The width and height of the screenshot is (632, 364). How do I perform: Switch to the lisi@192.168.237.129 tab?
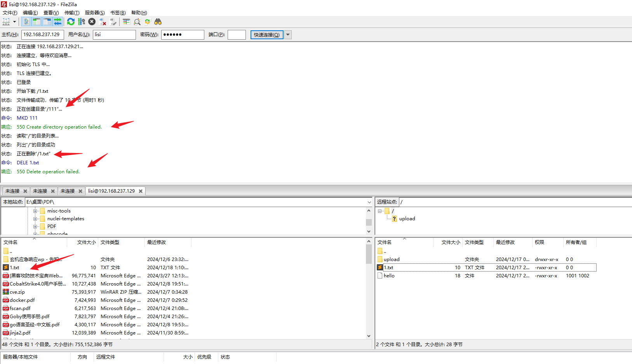pos(111,191)
